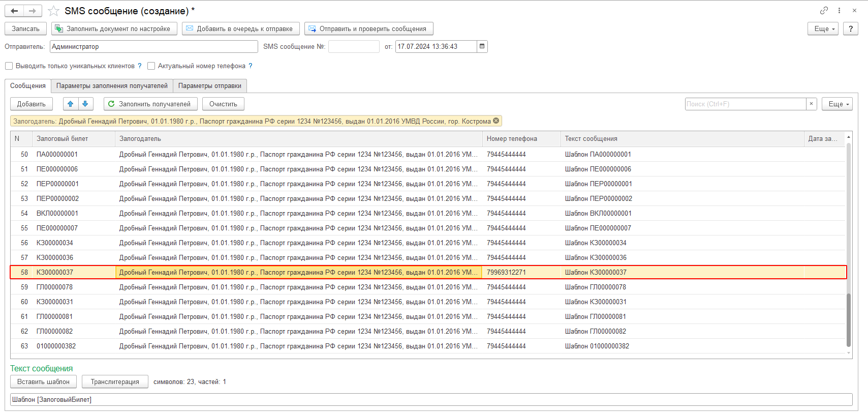868x412 pixels.
Task: Click the Записать button
Action: click(x=25, y=28)
